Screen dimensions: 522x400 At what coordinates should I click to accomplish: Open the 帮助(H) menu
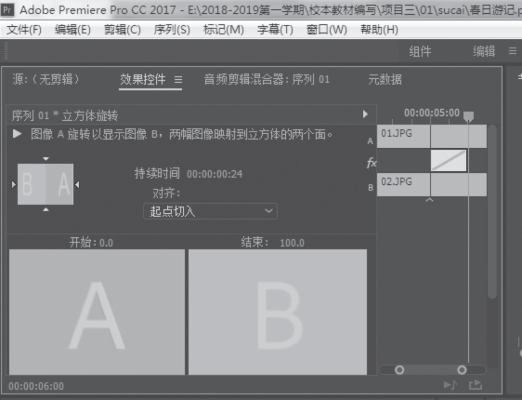[379, 30]
